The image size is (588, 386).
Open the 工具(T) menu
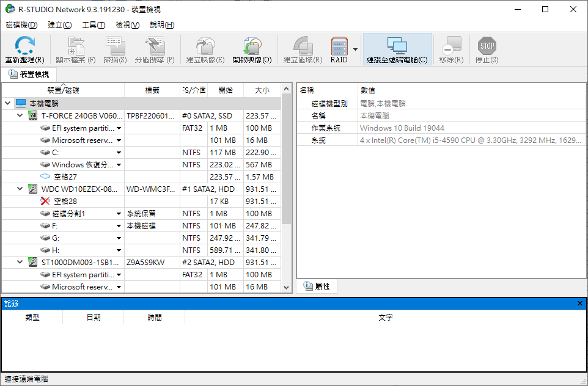94,25
